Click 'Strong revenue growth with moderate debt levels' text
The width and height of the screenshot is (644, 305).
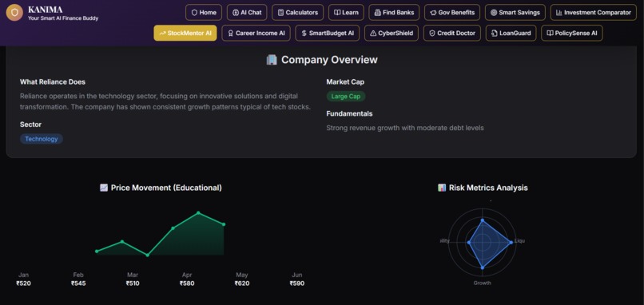(x=405, y=128)
